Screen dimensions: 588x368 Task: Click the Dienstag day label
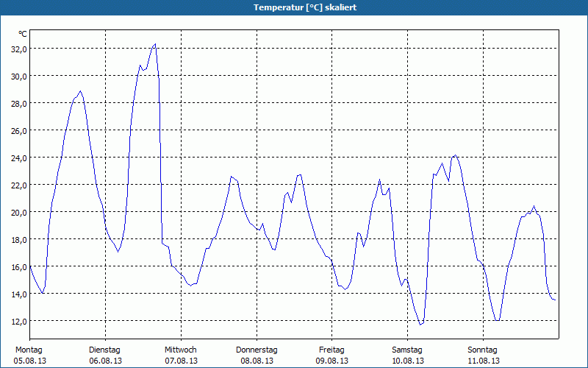[104, 350]
